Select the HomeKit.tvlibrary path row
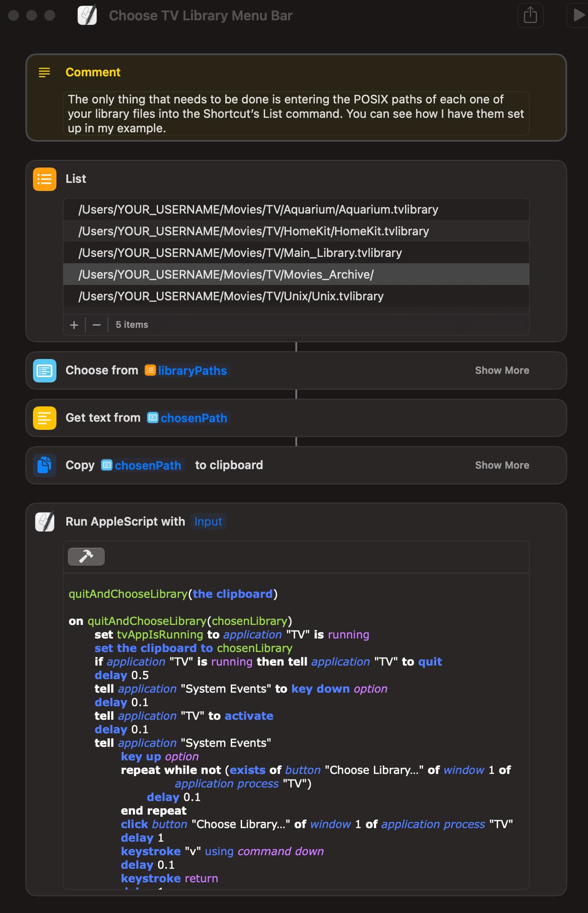This screenshot has height=913, width=588. pyautogui.click(x=296, y=231)
